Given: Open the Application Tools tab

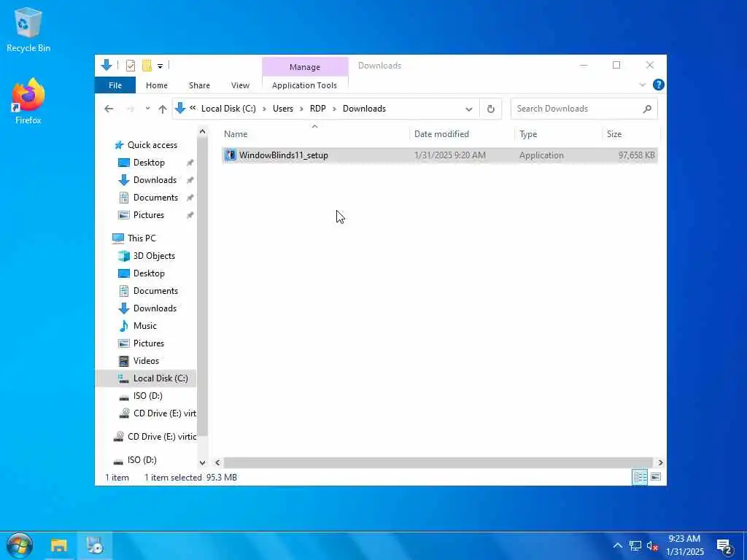Looking at the screenshot, I should pos(304,85).
